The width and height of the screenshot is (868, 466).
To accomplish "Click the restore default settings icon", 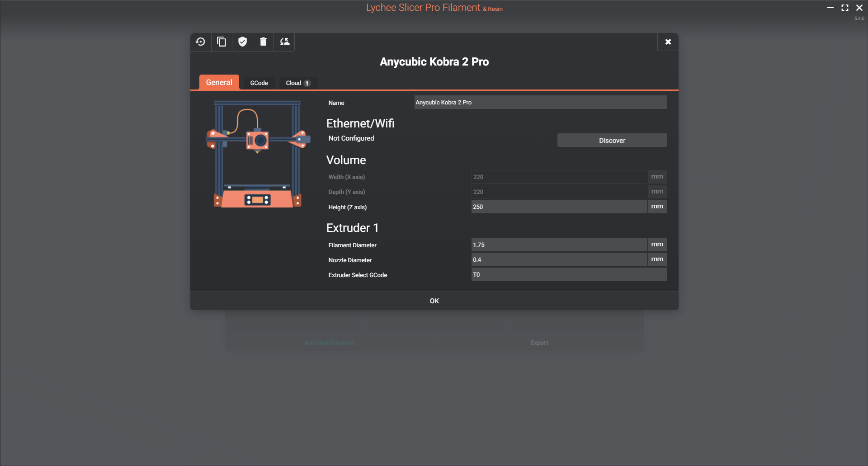I will point(200,42).
